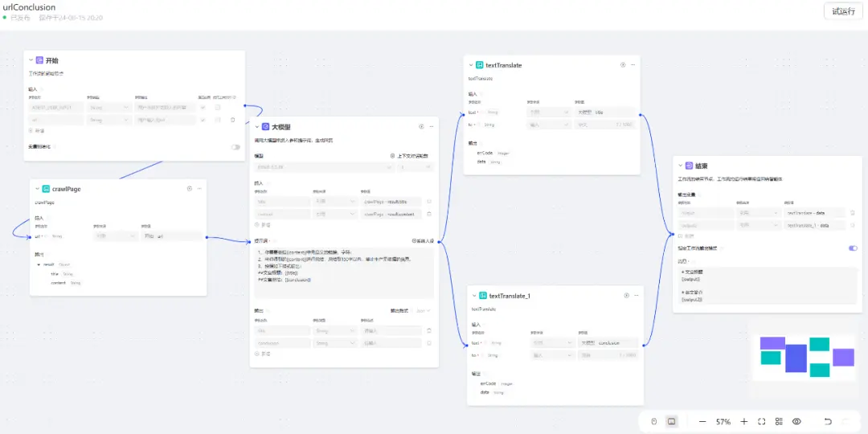The image size is (868, 434).
Task: Delete the url parameter row in 开始 node
Action: 233,120
